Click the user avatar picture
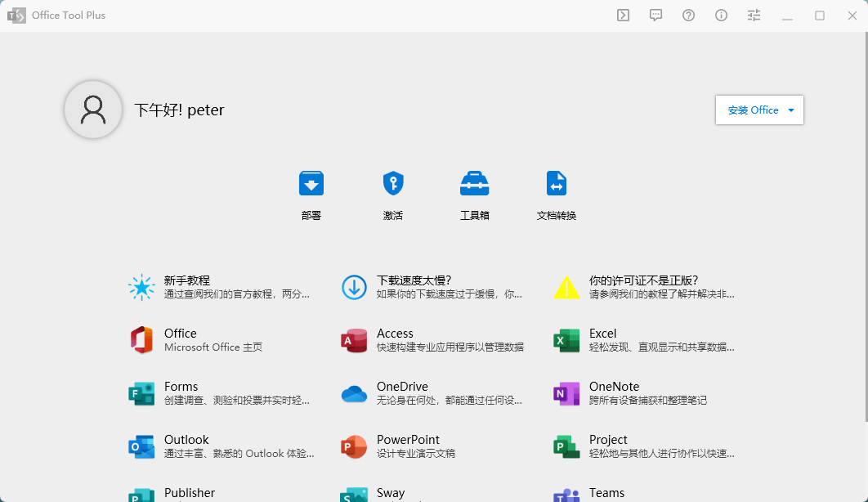Screen dimensions: 868x502 [x=93, y=110]
